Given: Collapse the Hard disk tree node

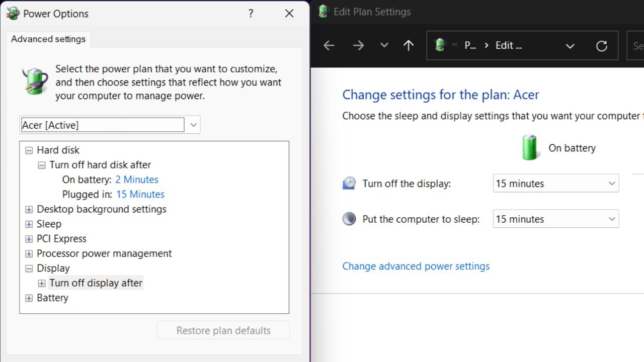Looking at the screenshot, I should (29, 150).
